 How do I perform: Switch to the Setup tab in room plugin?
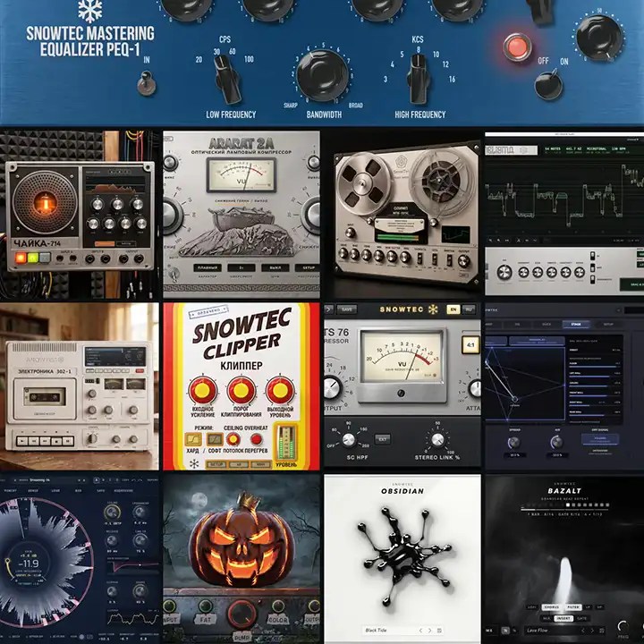pos(608,325)
